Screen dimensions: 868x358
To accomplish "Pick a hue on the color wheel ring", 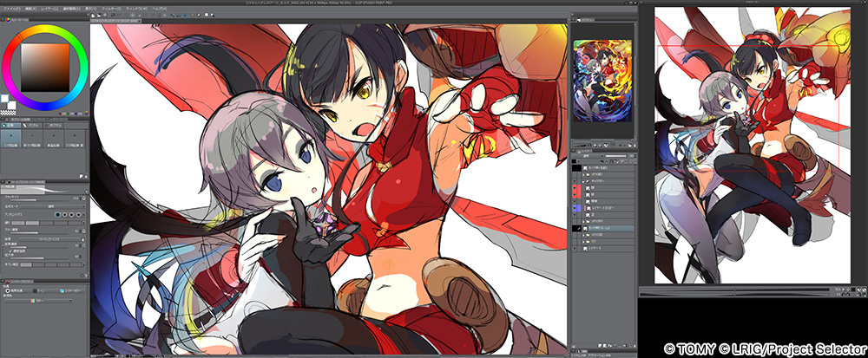I will click(45, 28).
